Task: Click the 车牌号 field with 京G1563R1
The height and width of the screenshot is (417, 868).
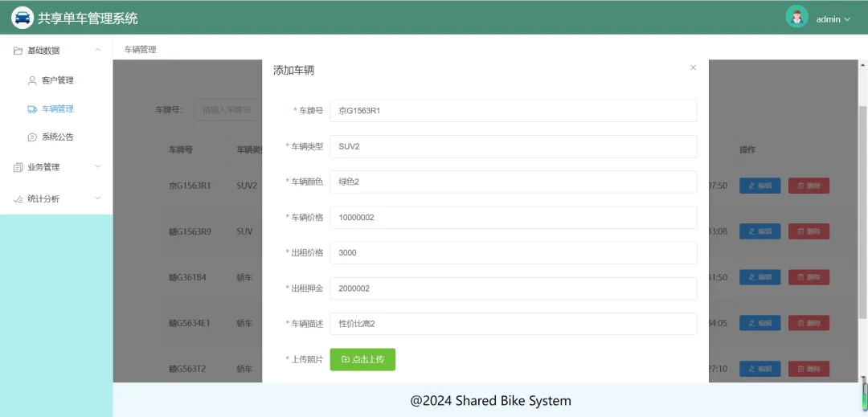Action: [513, 111]
